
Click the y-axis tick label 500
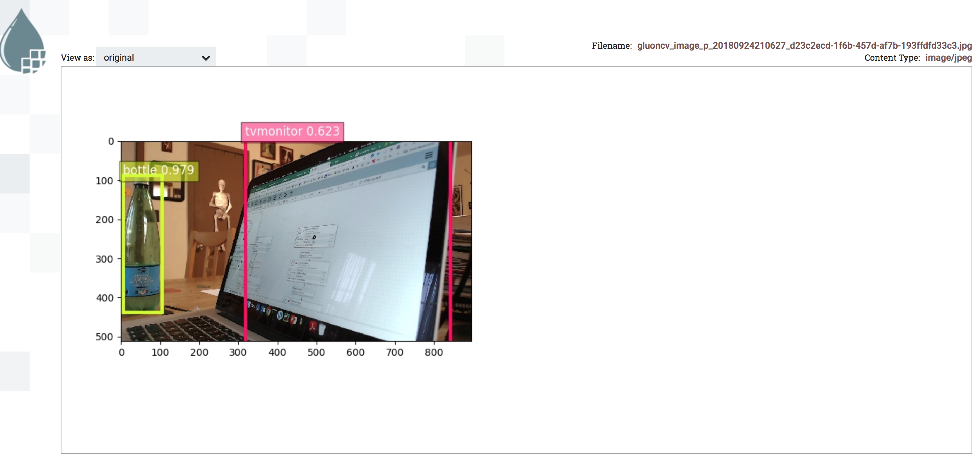[x=104, y=337]
